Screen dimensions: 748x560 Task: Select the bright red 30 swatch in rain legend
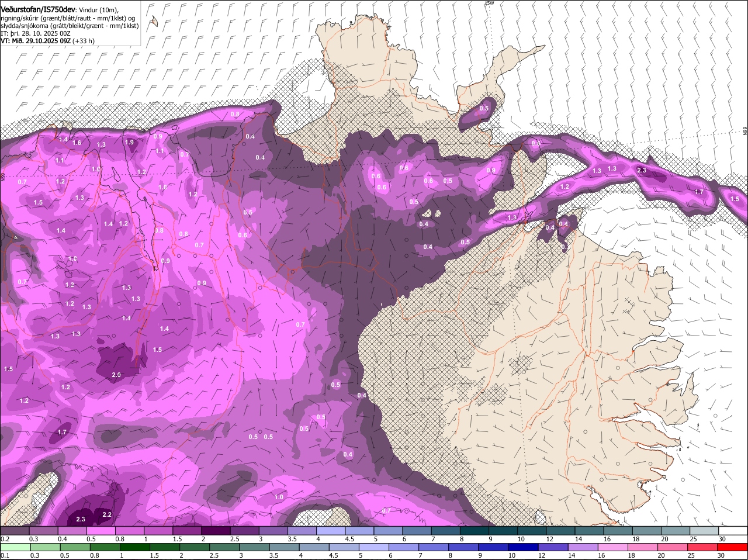(x=732, y=547)
